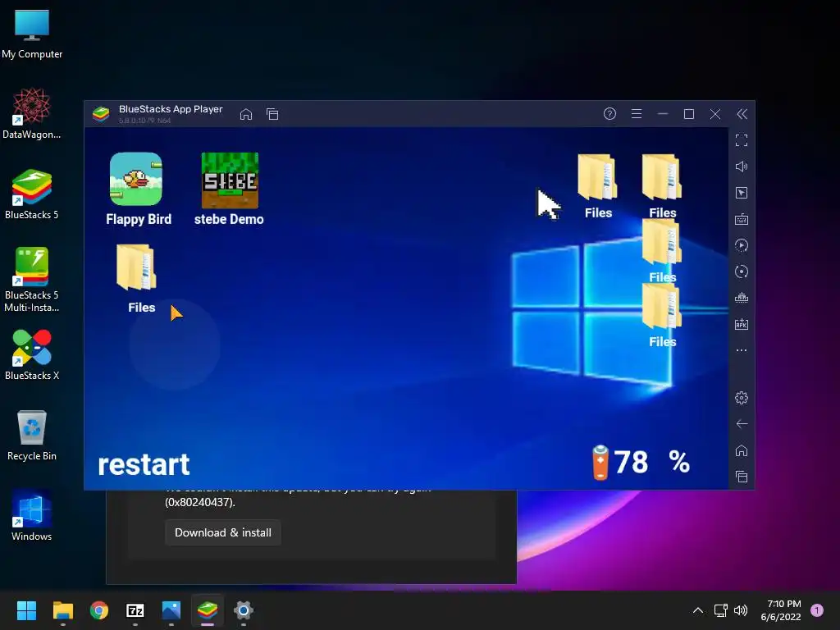Open Settings gear on taskbar
Viewport: 840px width, 630px height.
pos(243,610)
